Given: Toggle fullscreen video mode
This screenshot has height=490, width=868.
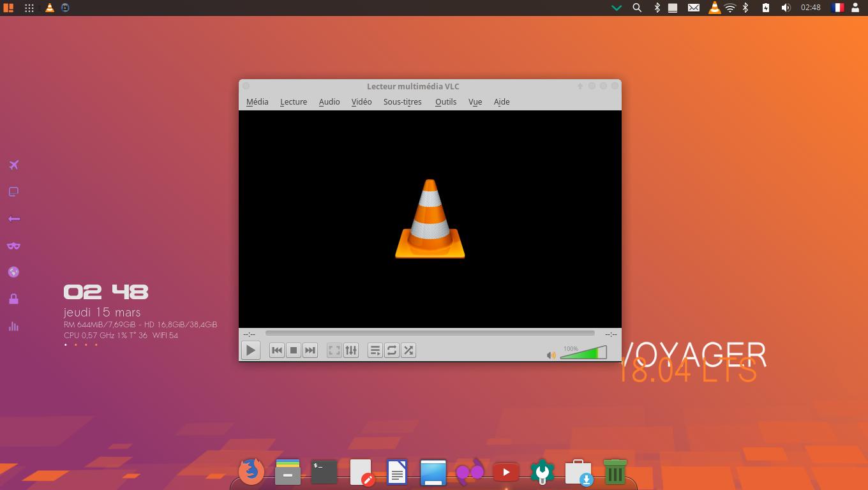Looking at the screenshot, I should (x=334, y=350).
